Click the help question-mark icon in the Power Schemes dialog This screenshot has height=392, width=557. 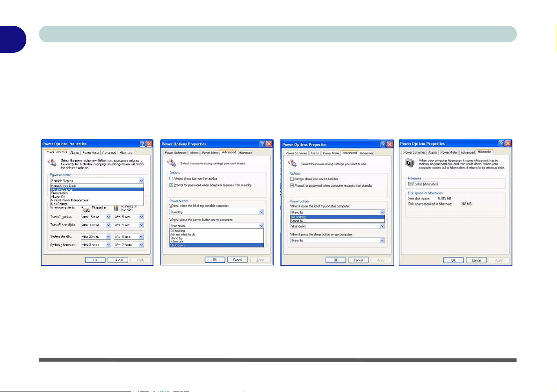click(x=143, y=144)
